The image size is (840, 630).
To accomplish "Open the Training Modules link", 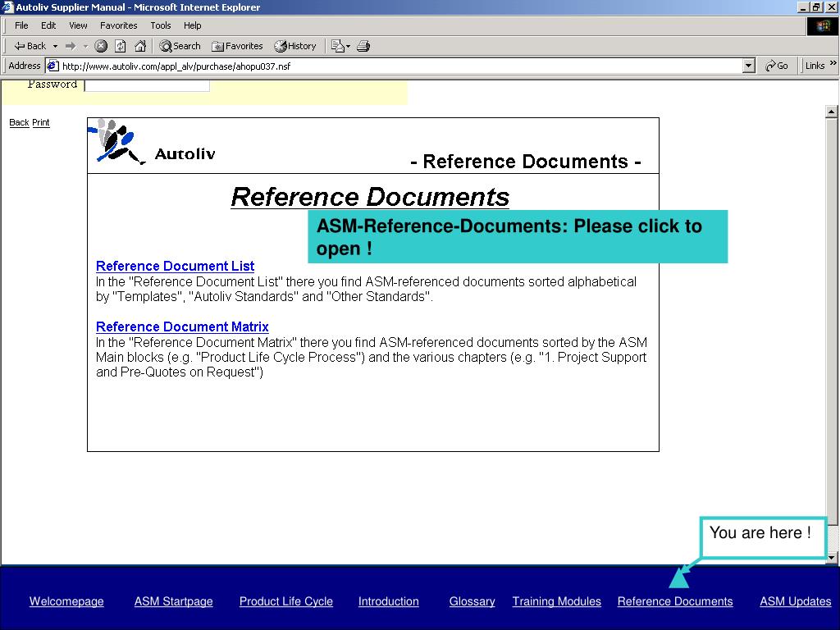I will point(557,601).
